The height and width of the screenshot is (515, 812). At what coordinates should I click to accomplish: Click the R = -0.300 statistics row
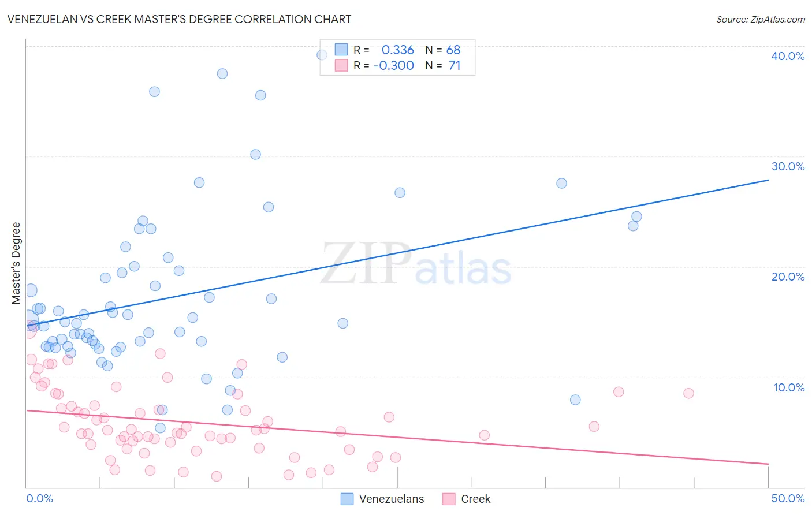point(398,65)
